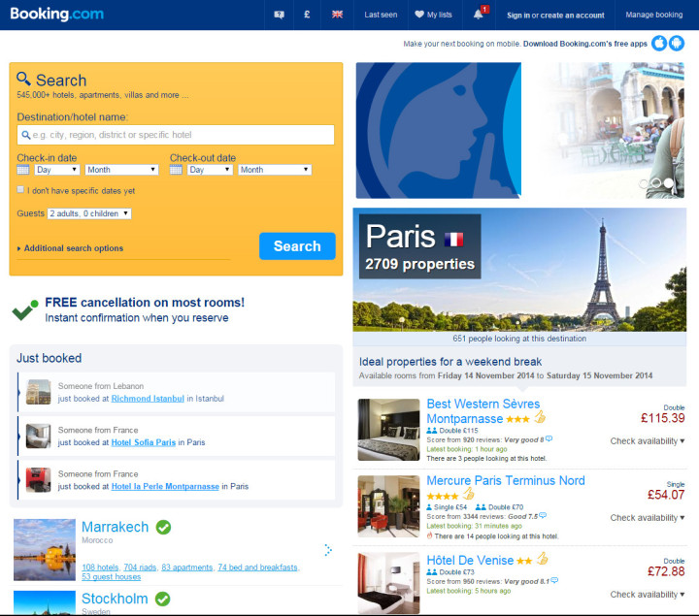Open the check-in Day dropdown

tap(57, 170)
